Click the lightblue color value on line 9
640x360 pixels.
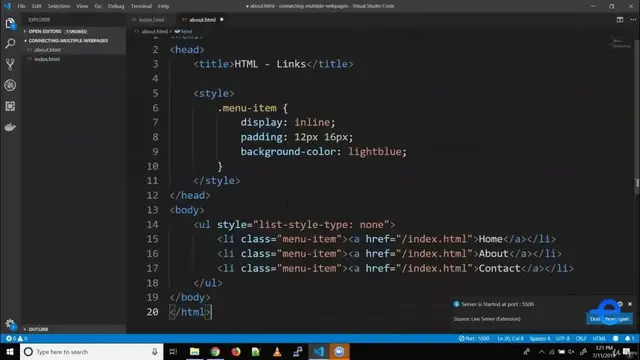pyautogui.click(x=375, y=151)
